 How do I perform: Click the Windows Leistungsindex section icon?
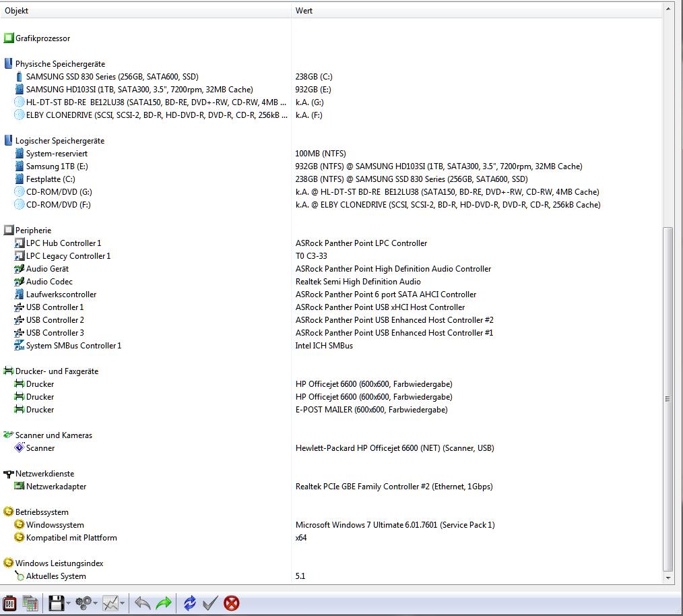(9, 563)
